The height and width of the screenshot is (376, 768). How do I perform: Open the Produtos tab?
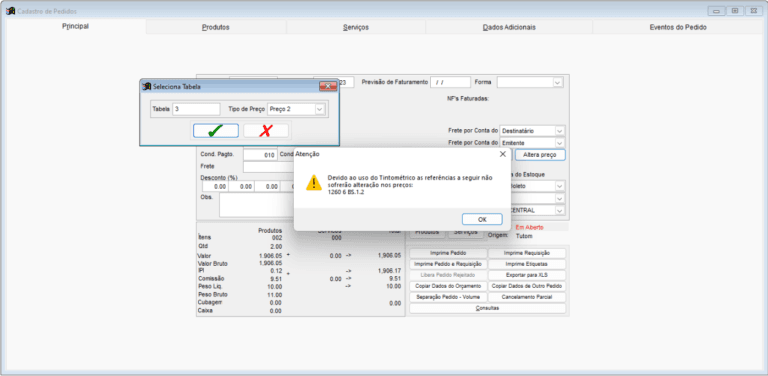(x=216, y=27)
